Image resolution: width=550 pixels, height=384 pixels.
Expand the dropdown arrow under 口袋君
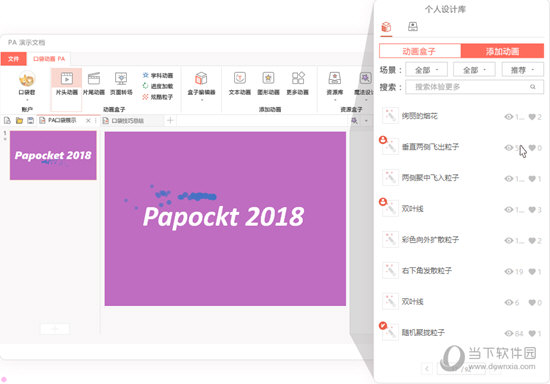(27, 100)
